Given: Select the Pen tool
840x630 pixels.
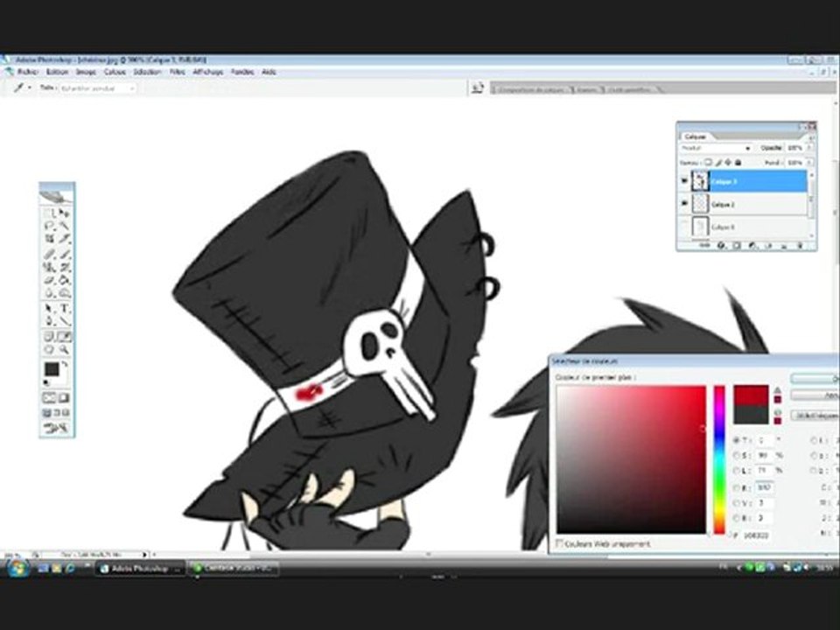Looking at the screenshot, I should tap(50, 321).
